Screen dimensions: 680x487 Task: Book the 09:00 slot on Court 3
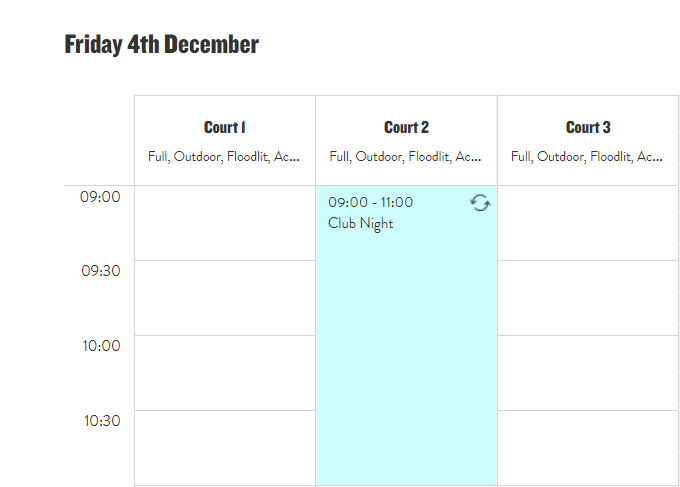click(x=588, y=223)
